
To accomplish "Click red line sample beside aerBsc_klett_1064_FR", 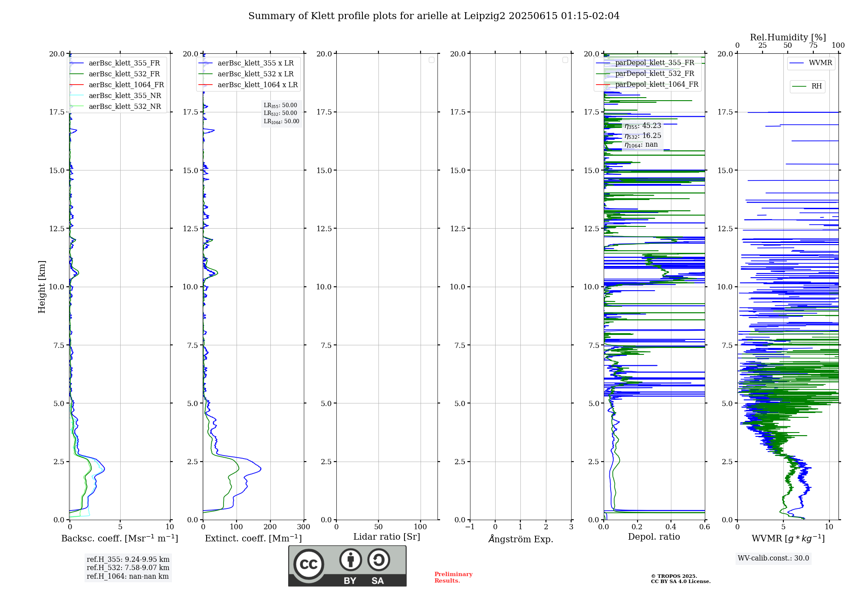I will (77, 85).
